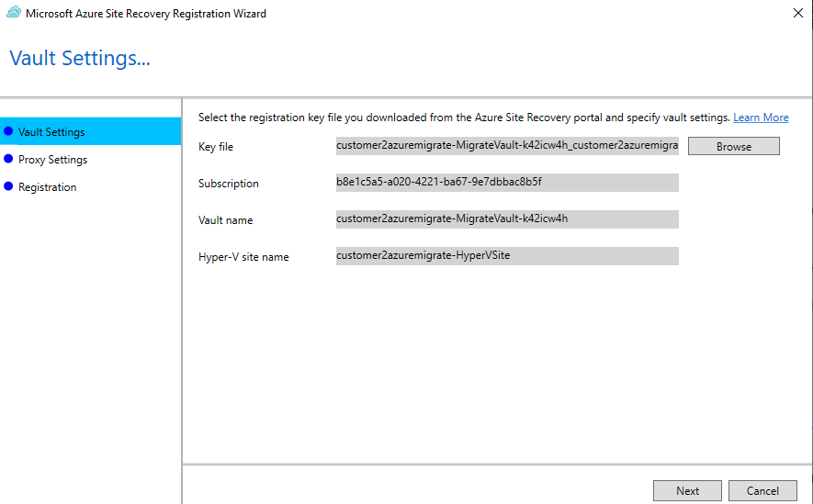Go to the Registration step
This screenshot has height=504, width=813.
pyautogui.click(x=47, y=187)
